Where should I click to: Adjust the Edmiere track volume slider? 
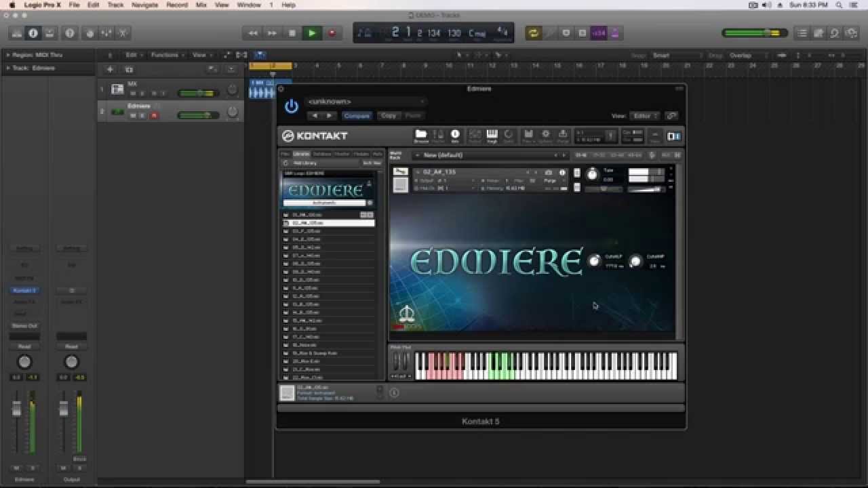pos(198,115)
